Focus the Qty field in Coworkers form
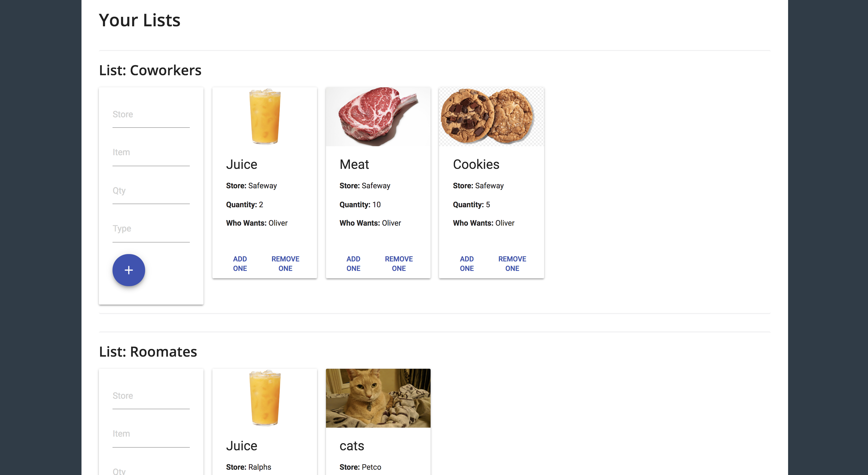 click(151, 191)
